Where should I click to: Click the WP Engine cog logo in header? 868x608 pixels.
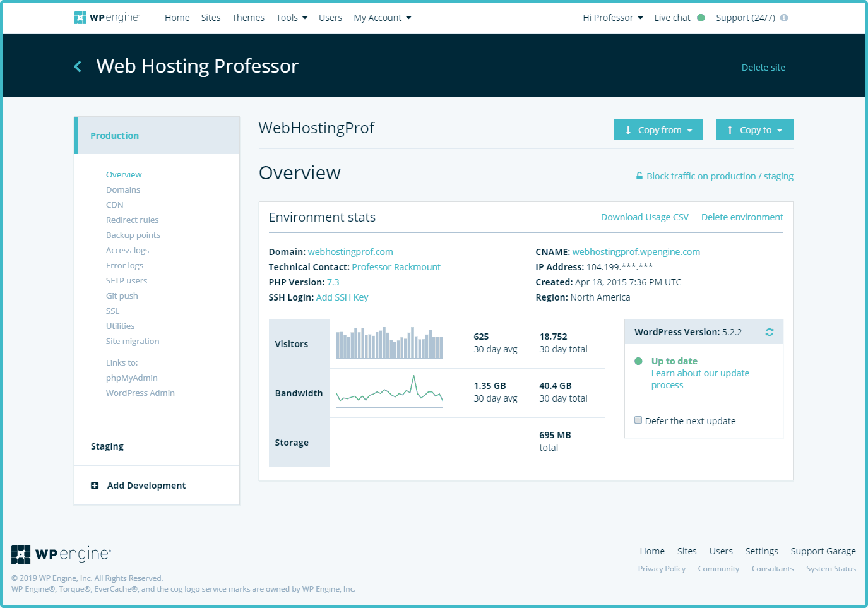point(81,17)
